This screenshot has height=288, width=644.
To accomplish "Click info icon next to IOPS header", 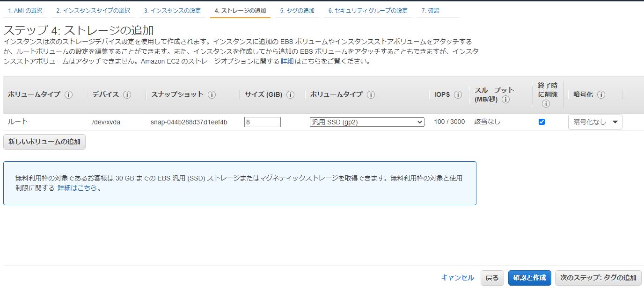I will pyautogui.click(x=458, y=94).
